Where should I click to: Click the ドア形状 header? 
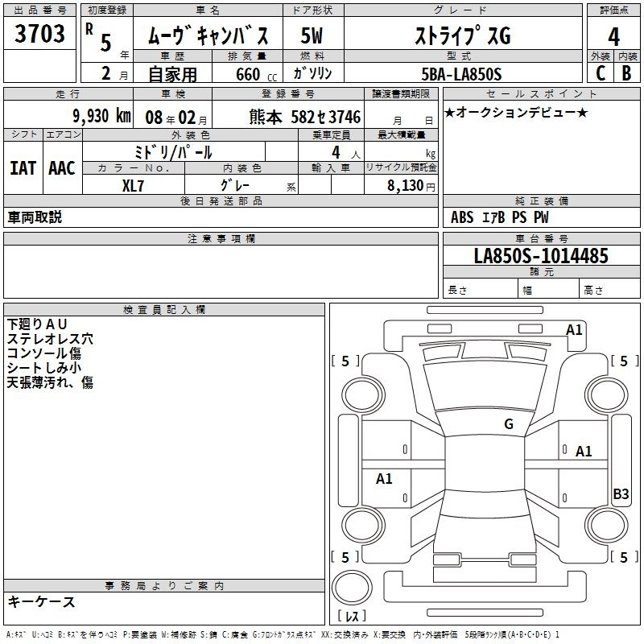(313, 10)
